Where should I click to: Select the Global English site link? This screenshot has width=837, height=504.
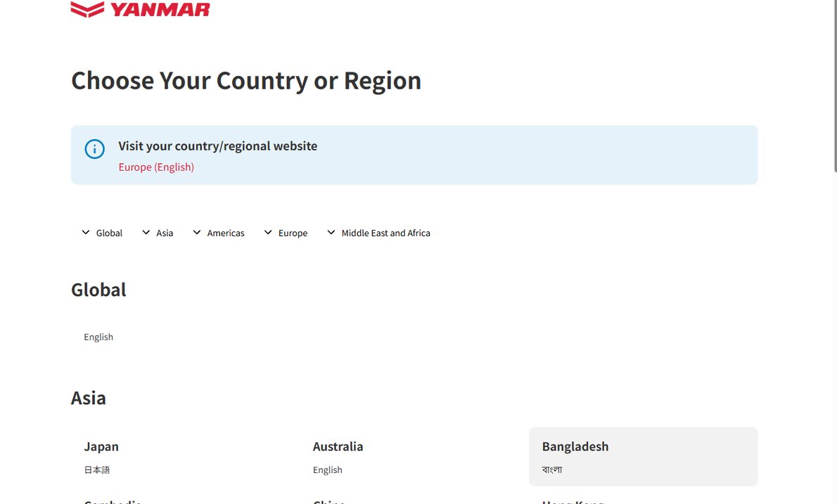pyautogui.click(x=98, y=337)
